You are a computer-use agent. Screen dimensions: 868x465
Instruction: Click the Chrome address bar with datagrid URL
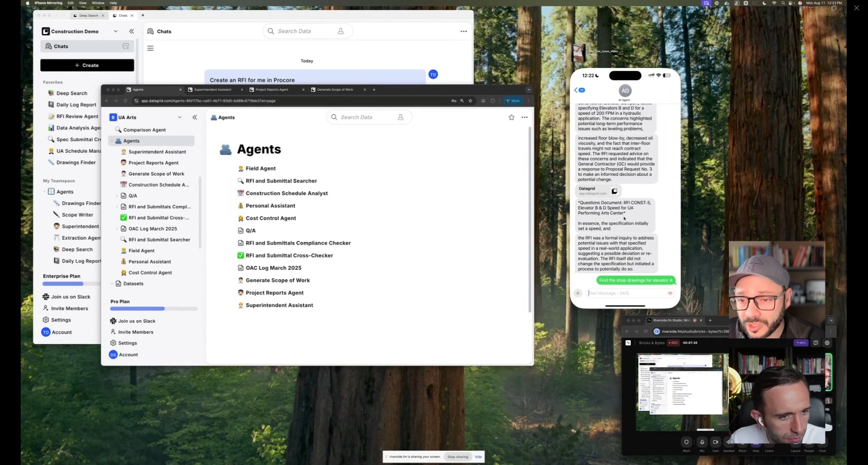tap(292, 101)
